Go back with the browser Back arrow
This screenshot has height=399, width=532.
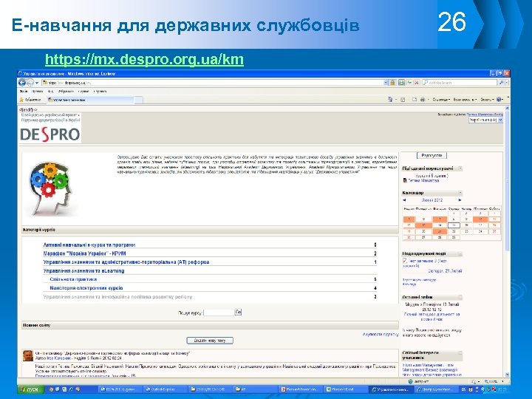(x=22, y=83)
